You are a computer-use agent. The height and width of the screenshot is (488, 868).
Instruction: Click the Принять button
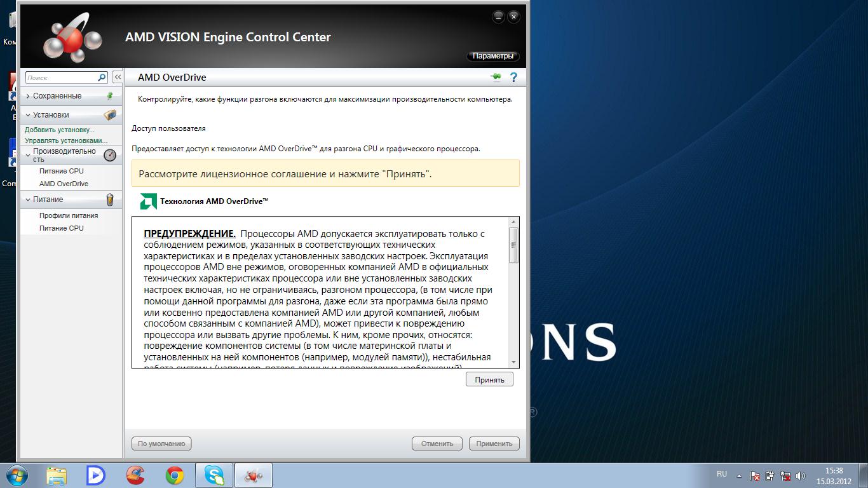pos(489,379)
